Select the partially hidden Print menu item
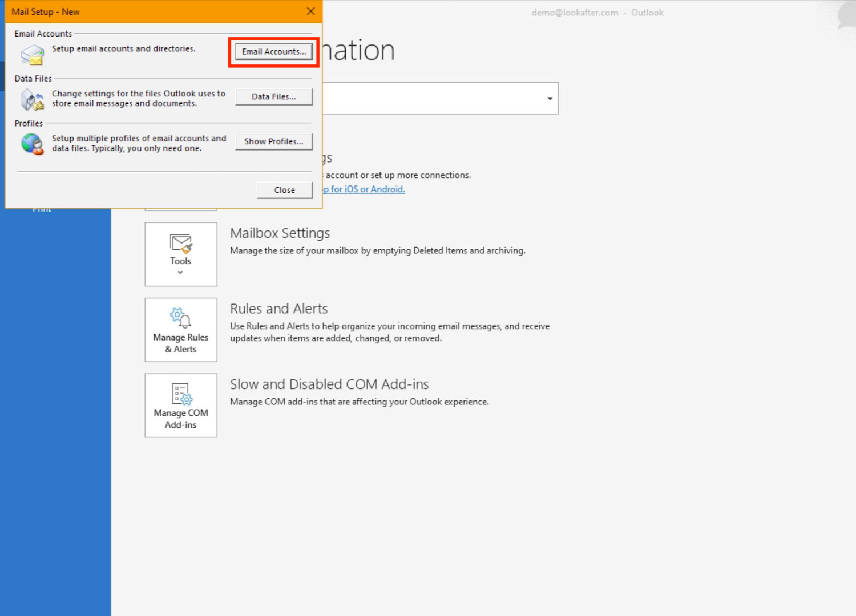Screen dimensions: 856x616 pyautogui.click(x=42, y=210)
